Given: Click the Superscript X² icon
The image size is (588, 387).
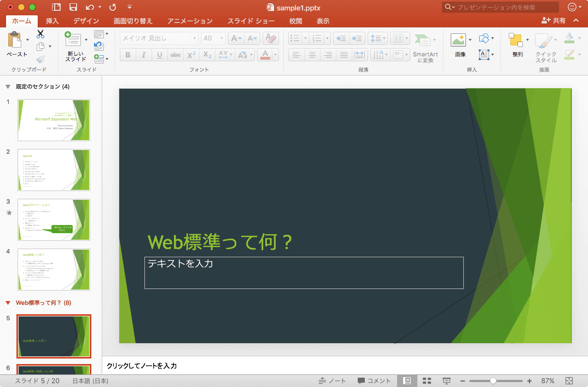Looking at the screenshot, I should pyautogui.click(x=191, y=55).
